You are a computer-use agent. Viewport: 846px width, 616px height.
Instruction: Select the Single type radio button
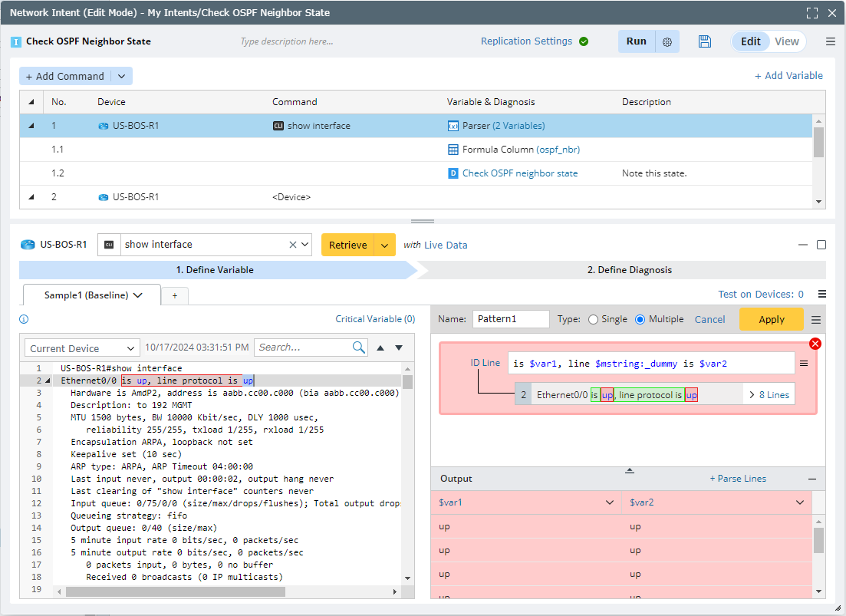(593, 319)
